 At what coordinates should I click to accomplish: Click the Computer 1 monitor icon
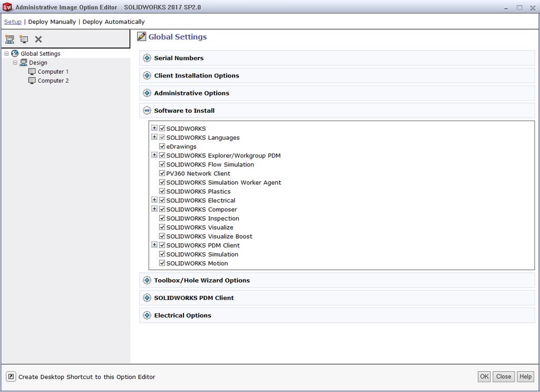(x=32, y=72)
